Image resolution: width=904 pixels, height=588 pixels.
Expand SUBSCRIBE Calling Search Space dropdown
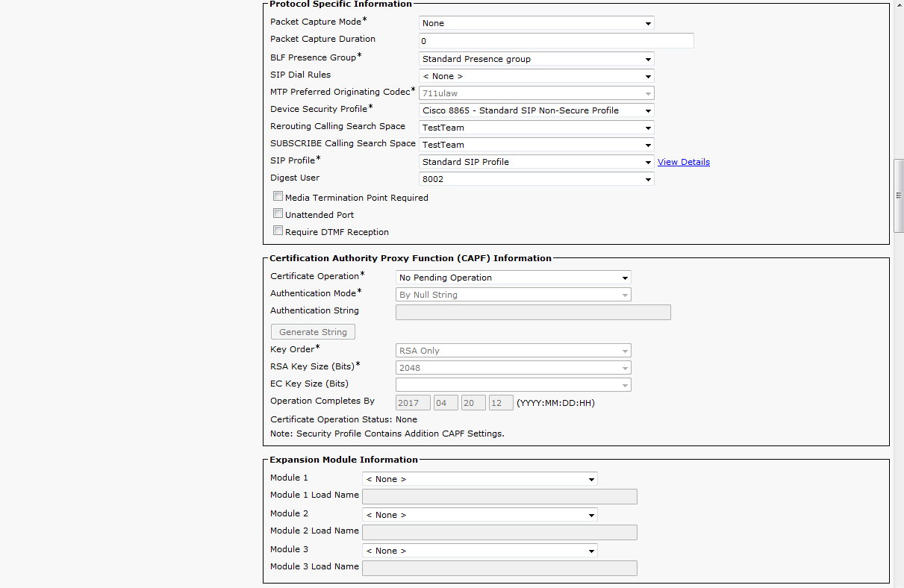pyautogui.click(x=536, y=145)
